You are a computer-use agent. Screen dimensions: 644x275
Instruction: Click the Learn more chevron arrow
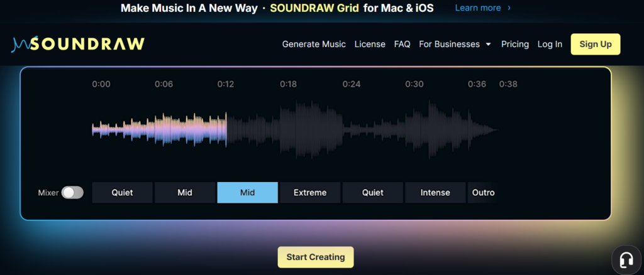509,8
